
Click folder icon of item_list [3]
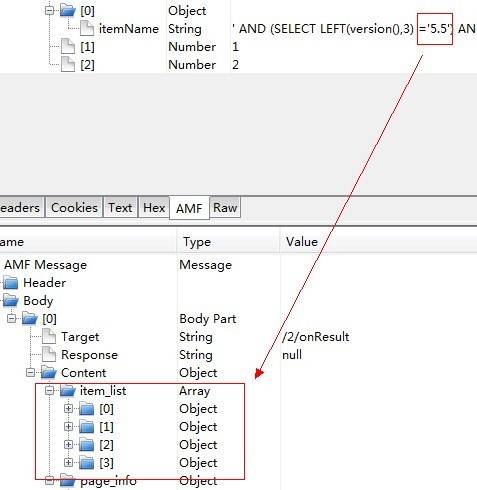tap(87, 462)
